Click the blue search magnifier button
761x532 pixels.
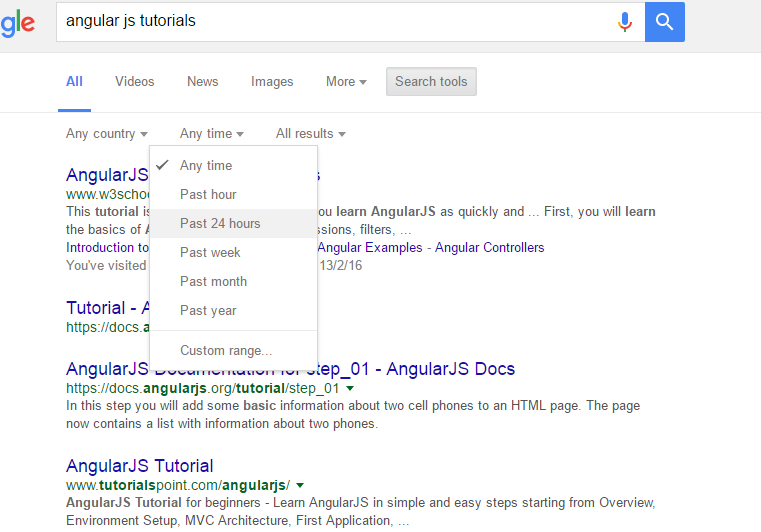(664, 22)
